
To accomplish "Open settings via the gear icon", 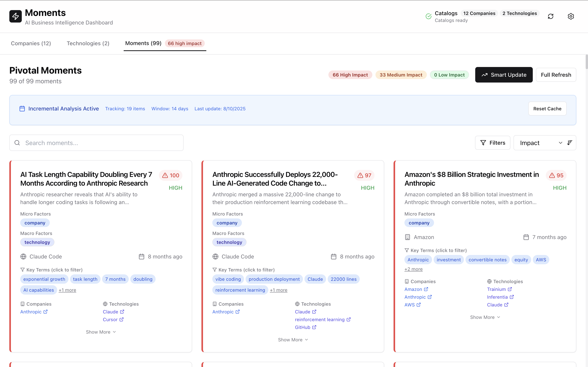I will (x=571, y=16).
